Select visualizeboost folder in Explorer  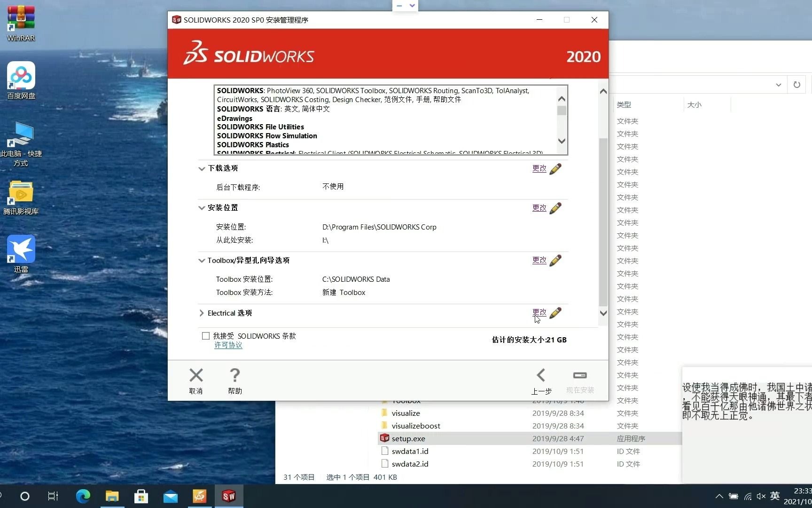click(416, 426)
